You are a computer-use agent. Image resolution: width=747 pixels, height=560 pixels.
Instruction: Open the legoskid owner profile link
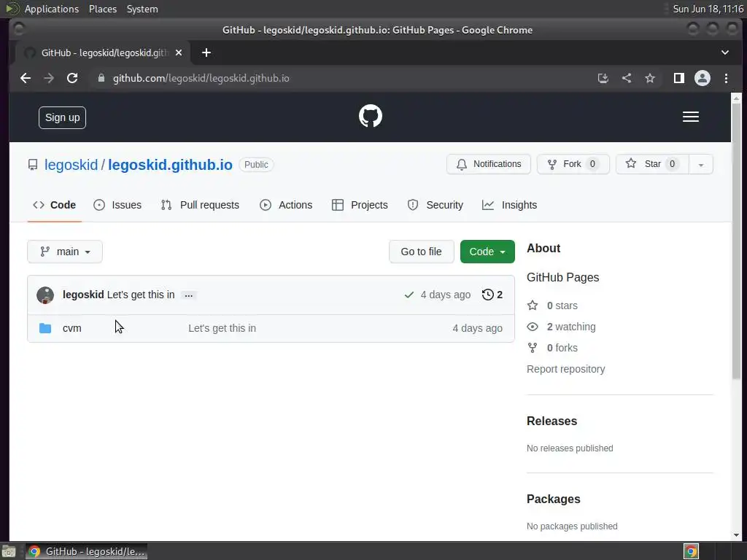(71, 165)
